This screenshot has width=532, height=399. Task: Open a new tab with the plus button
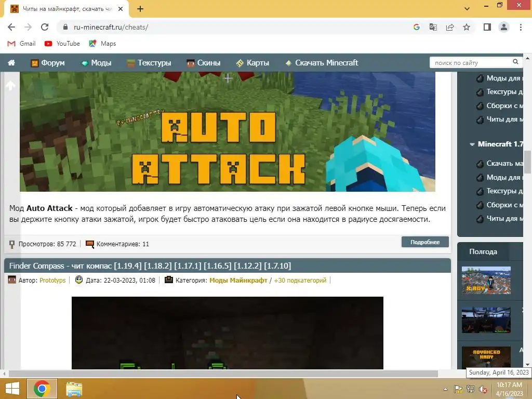pyautogui.click(x=140, y=9)
